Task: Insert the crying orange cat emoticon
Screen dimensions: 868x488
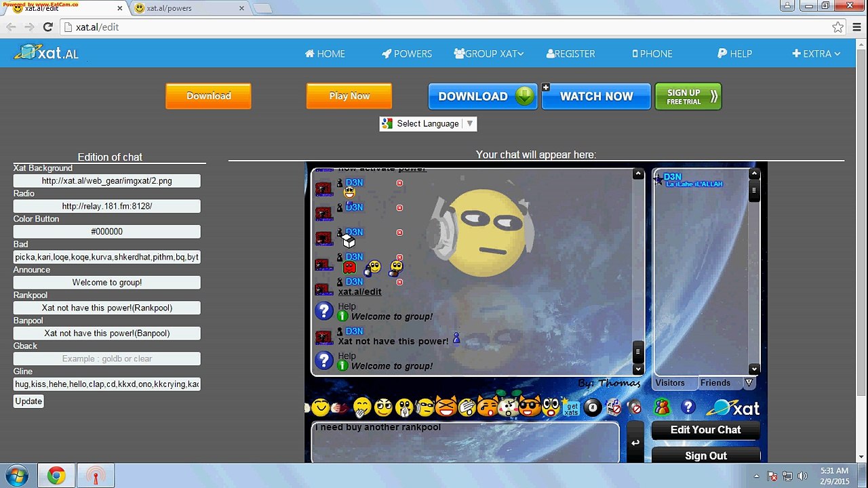Action: [x=488, y=407]
